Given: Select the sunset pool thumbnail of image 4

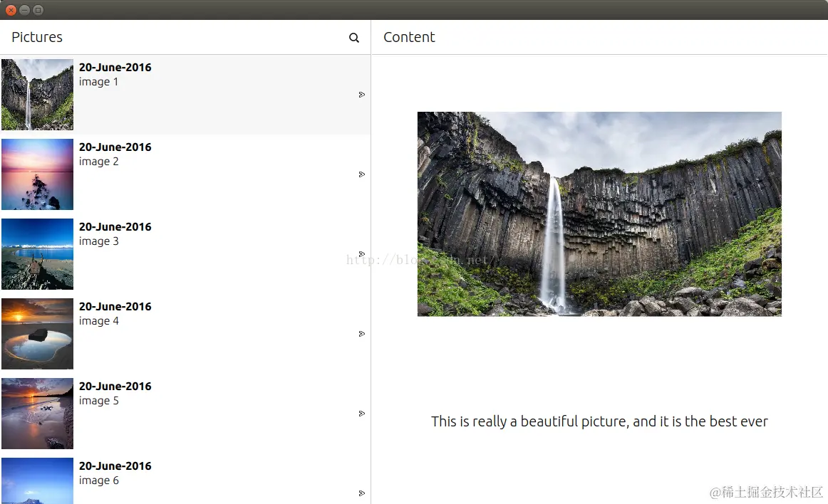Looking at the screenshot, I should 38,334.
